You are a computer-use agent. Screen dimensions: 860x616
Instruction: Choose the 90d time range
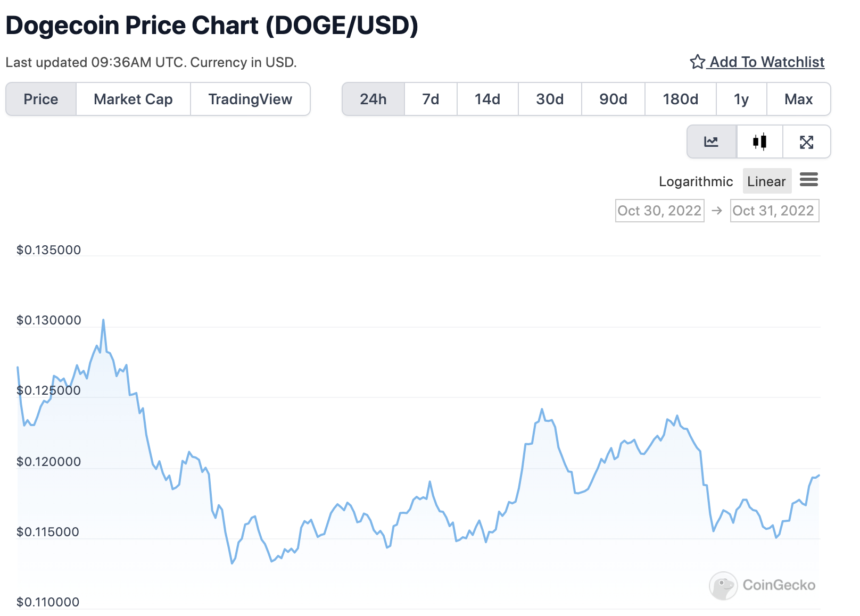point(613,99)
